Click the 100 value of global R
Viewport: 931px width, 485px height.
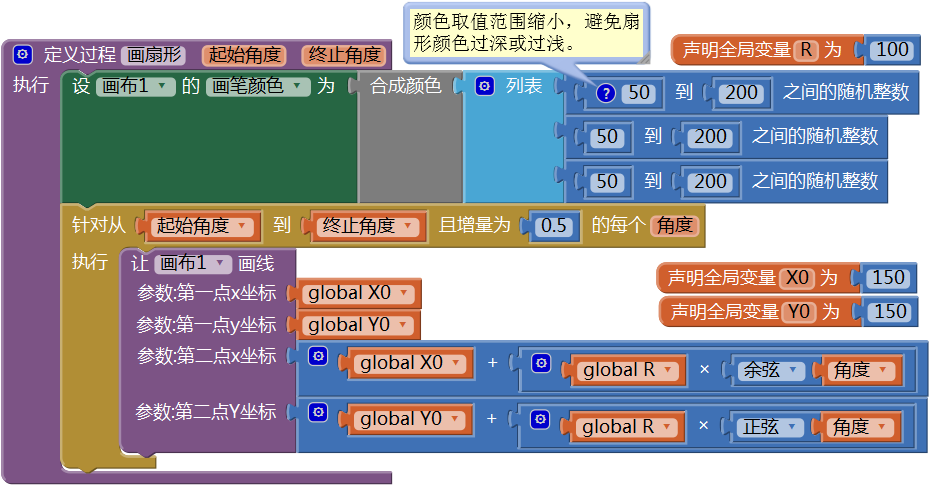[x=892, y=50]
